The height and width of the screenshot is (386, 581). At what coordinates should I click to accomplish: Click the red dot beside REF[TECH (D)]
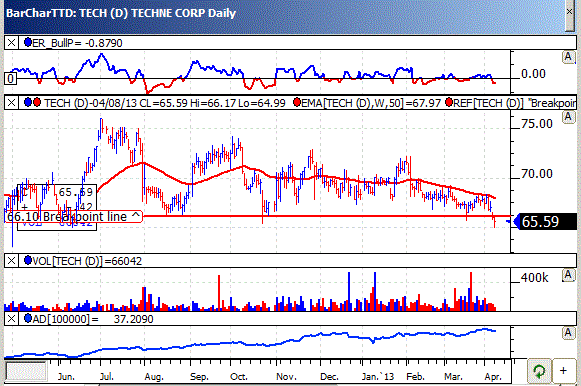pos(449,102)
